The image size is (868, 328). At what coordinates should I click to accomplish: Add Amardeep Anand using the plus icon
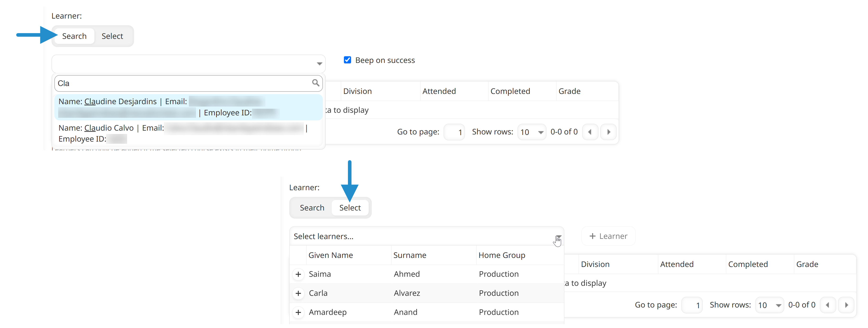tap(298, 313)
